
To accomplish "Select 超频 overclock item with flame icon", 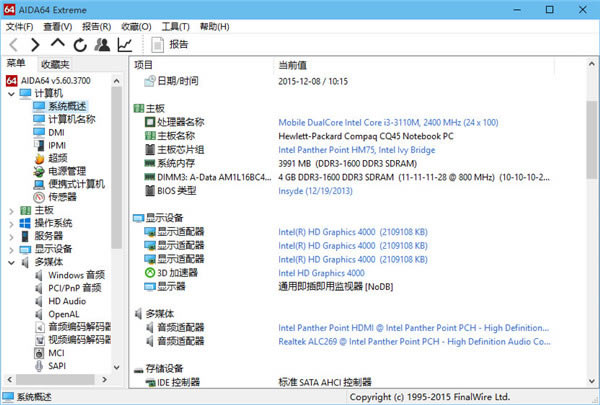I will tap(60, 158).
